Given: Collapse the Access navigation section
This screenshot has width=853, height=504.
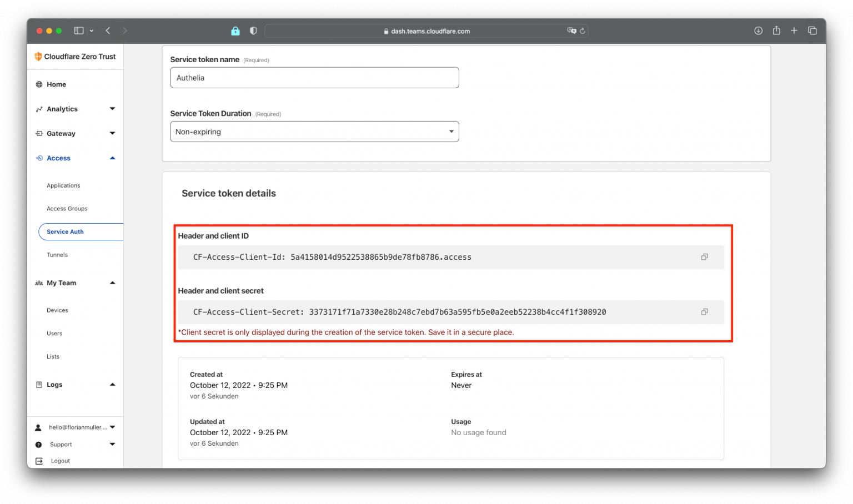Looking at the screenshot, I should 113,158.
